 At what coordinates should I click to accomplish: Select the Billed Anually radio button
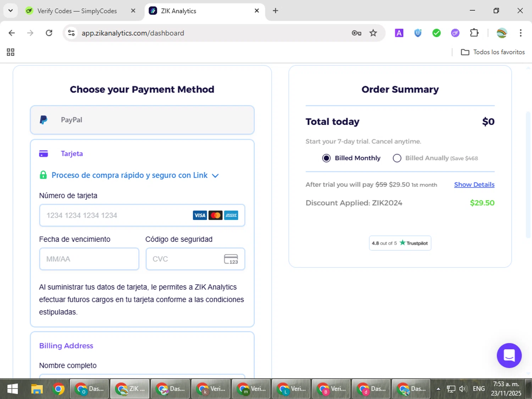pos(397,158)
